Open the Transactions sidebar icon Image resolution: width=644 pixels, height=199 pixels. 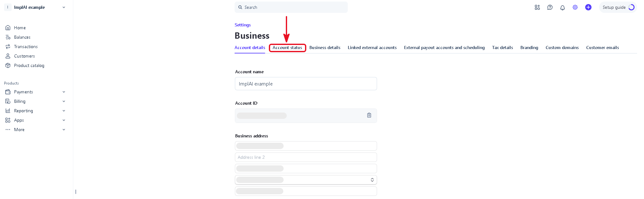pyautogui.click(x=8, y=47)
